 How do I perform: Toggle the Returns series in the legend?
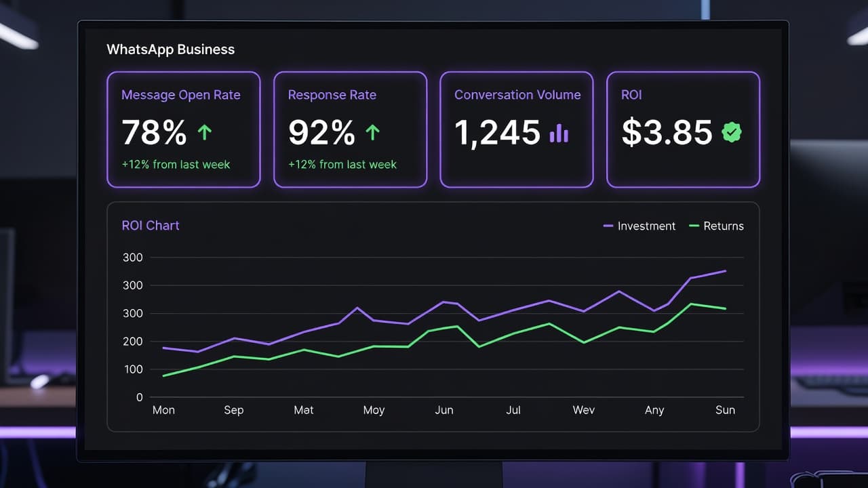[716, 226]
